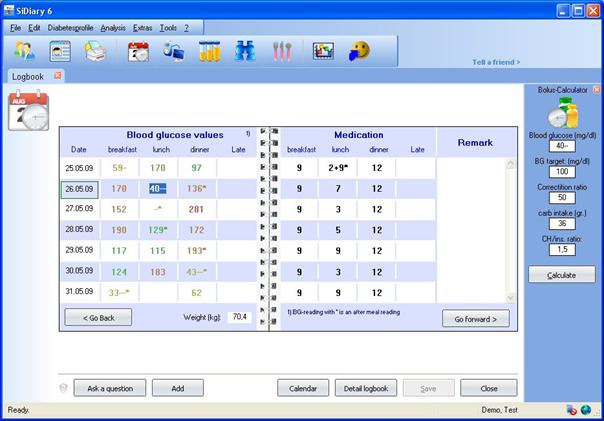The image size is (604, 421).
Task: Close the Logbook tab
Action: point(58,75)
